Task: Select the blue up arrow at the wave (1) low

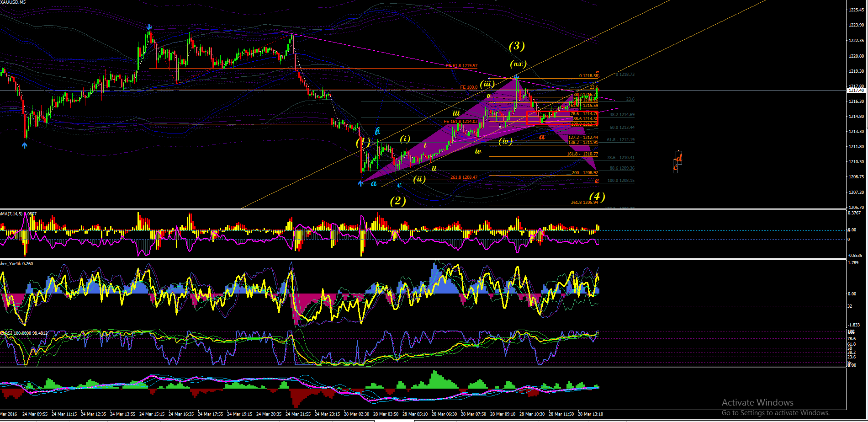Action: 360,183
